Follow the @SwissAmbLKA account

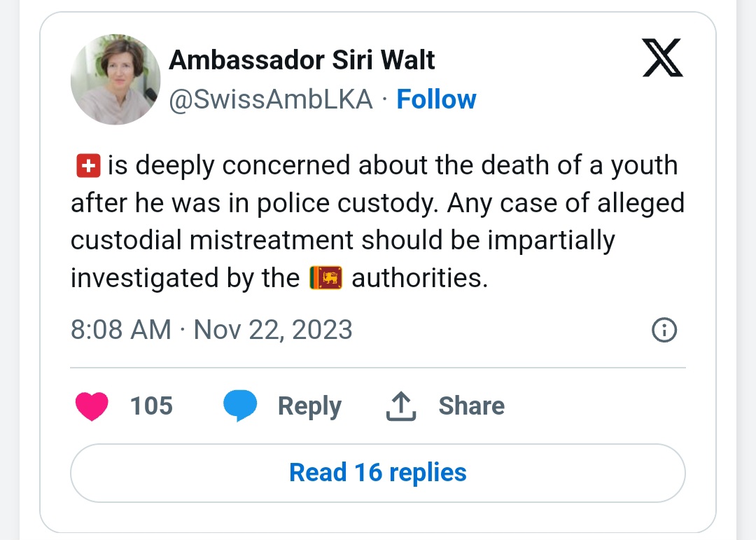436,99
